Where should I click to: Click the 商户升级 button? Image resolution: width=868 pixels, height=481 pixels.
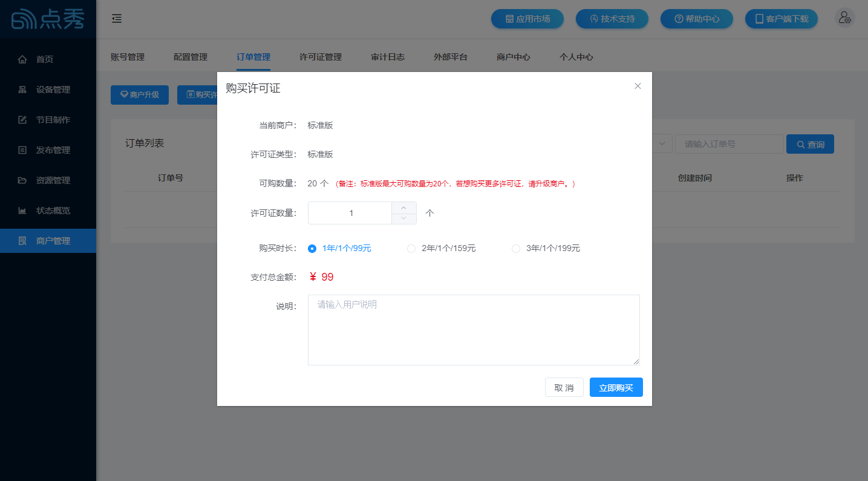tap(140, 95)
